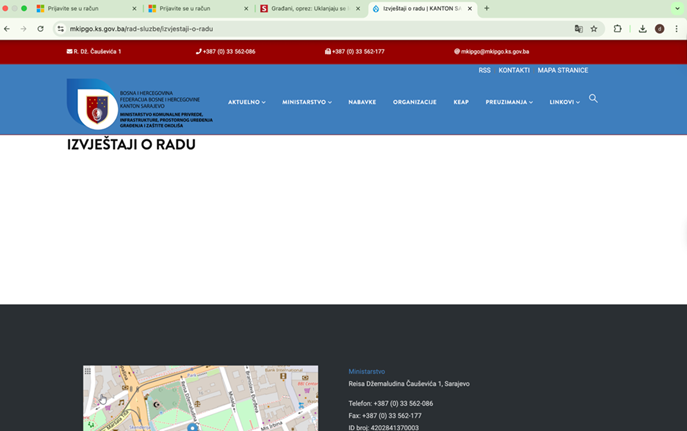Open the browser extensions puzzle icon

coord(617,29)
